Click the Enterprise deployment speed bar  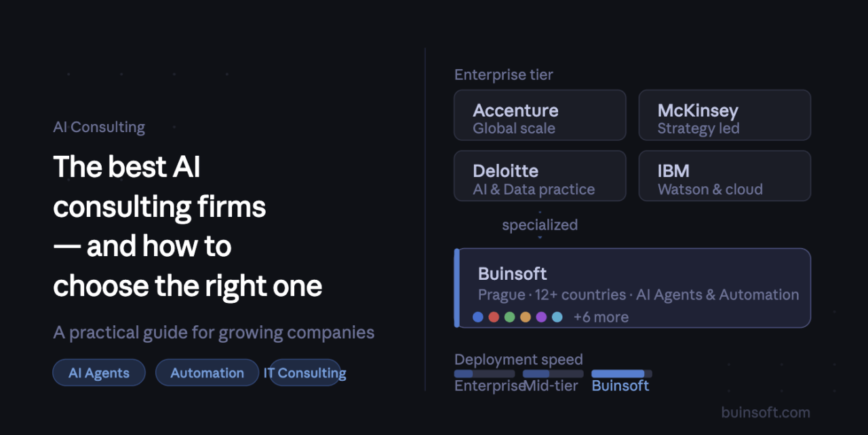(x=484, y=373)
